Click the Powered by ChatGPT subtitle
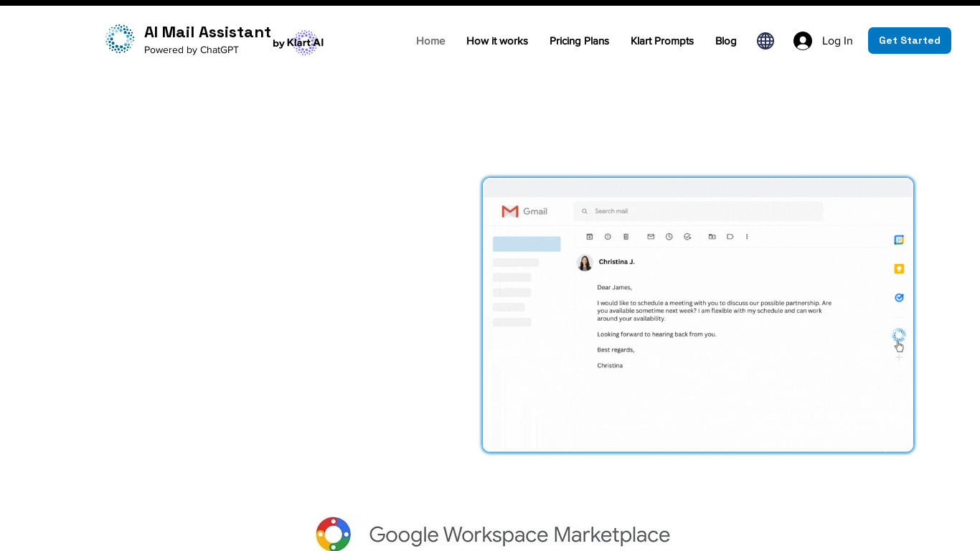 192,50
